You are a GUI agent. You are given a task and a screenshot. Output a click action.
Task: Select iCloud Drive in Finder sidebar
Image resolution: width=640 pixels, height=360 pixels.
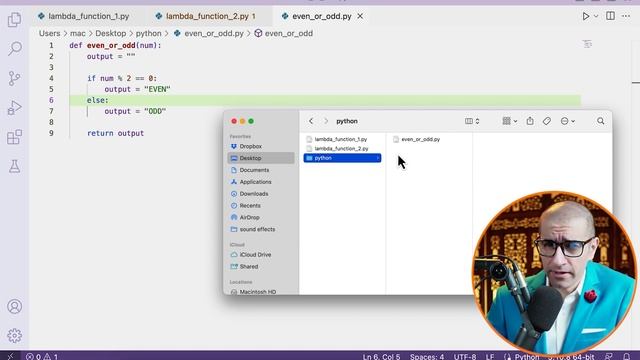261,254
